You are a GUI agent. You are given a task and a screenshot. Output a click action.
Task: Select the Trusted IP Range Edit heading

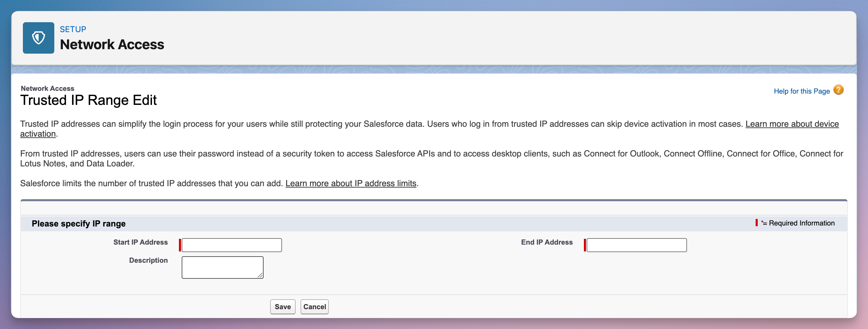(88, 100)
